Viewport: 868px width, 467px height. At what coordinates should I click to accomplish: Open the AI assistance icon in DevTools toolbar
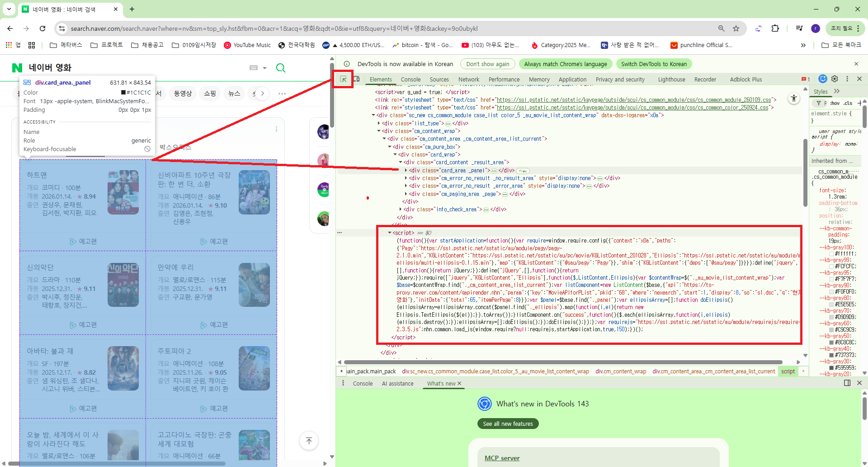[823, 79]
